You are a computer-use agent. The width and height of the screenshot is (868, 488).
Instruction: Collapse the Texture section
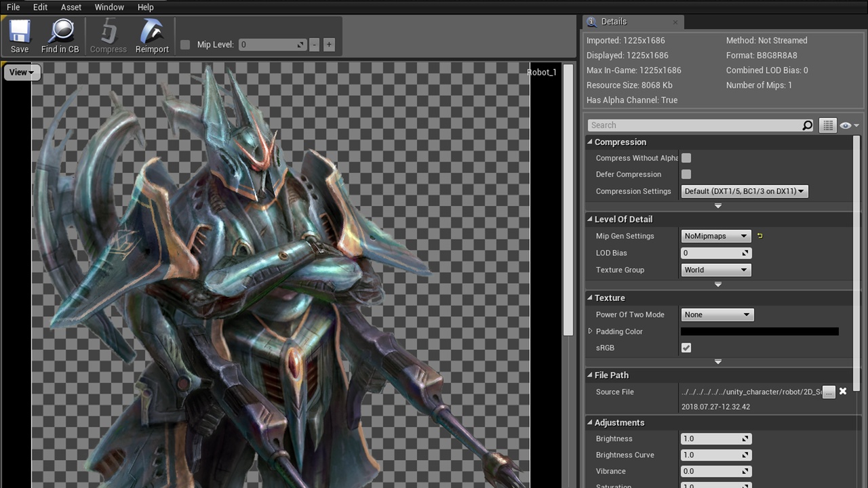(590, 298)
